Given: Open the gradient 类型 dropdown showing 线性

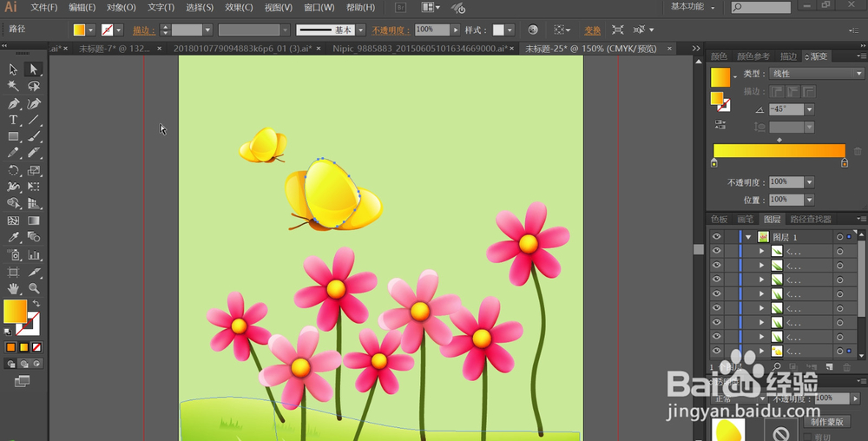Looking at the screenshot, I should 816,74.
